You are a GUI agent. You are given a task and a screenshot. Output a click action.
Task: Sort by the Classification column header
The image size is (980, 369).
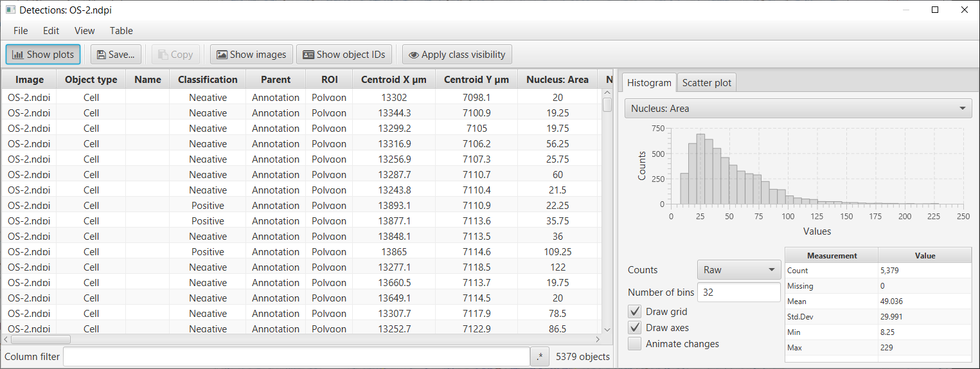[x=208, y=80]
